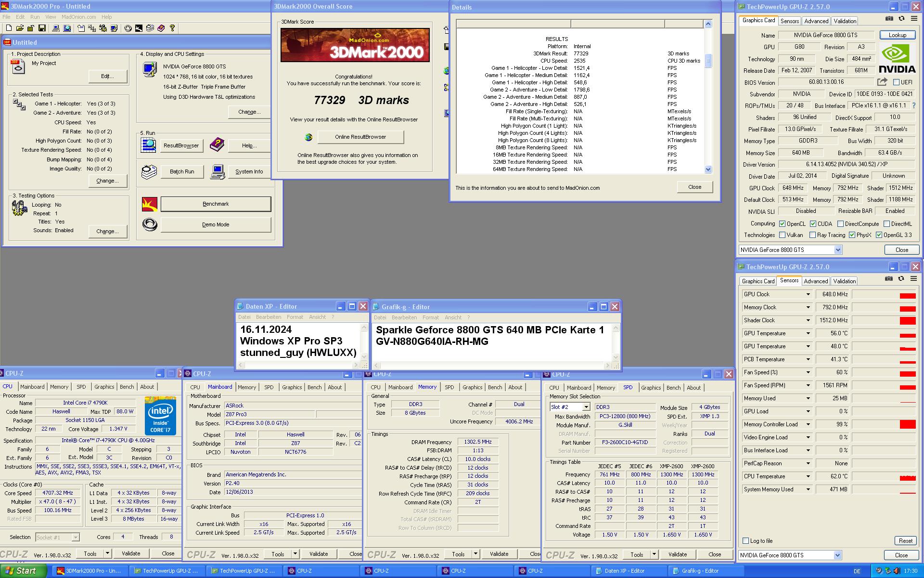This screenshot has width=924, height=578.
Task: Switch to Advanced tab in top GPU-Z window
Action: pos(816,21)
